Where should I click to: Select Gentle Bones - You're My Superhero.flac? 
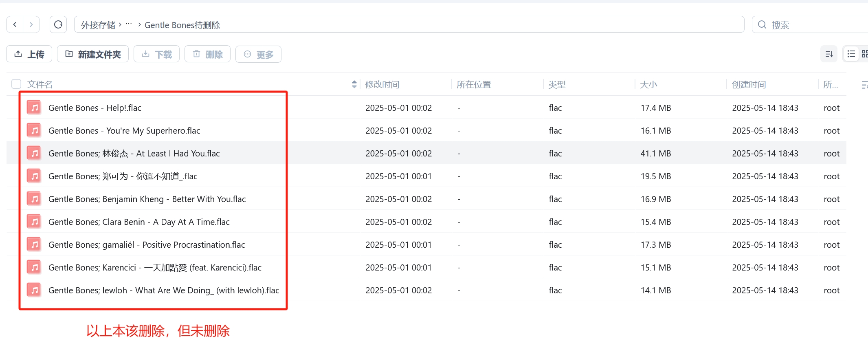(124, 130)
